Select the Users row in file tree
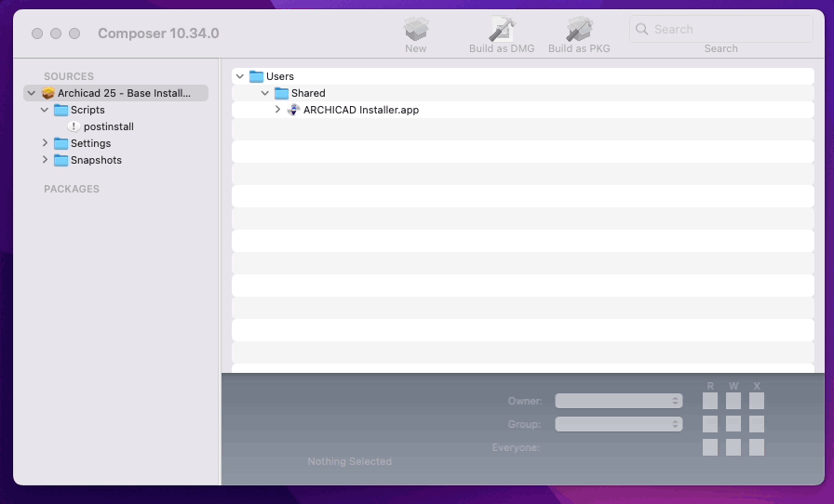Screen dimensions: 834x504 click(523, 76)
